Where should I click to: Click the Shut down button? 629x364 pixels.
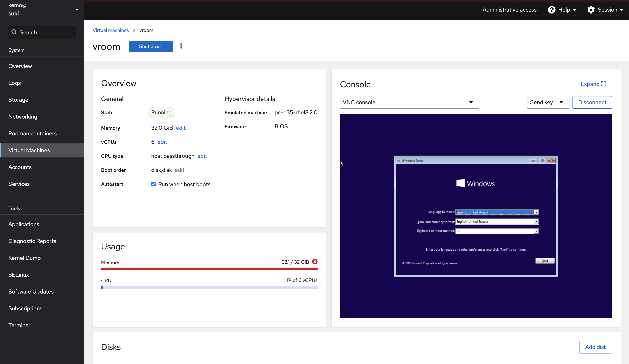pyautogui.click(x=151, y=46)
